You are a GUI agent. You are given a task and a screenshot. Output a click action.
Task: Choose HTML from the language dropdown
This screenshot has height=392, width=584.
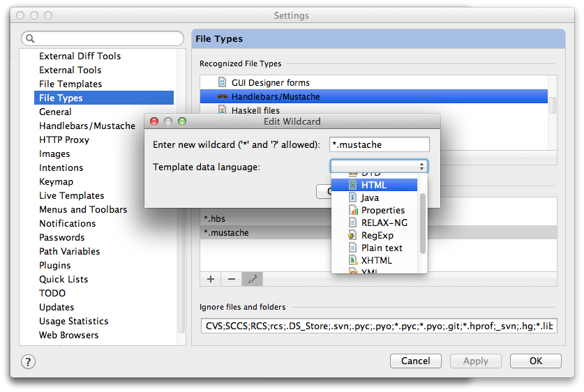click(374, 186)
